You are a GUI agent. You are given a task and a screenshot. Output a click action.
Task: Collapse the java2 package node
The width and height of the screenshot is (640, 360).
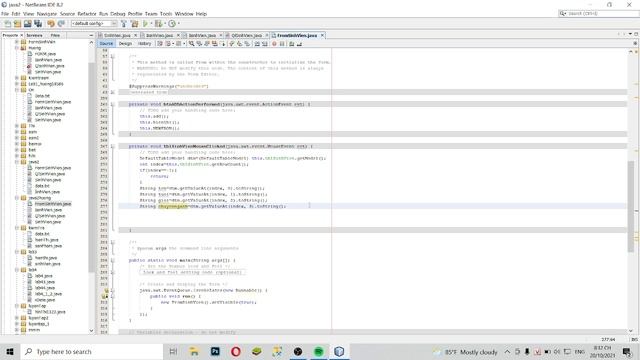17,162
